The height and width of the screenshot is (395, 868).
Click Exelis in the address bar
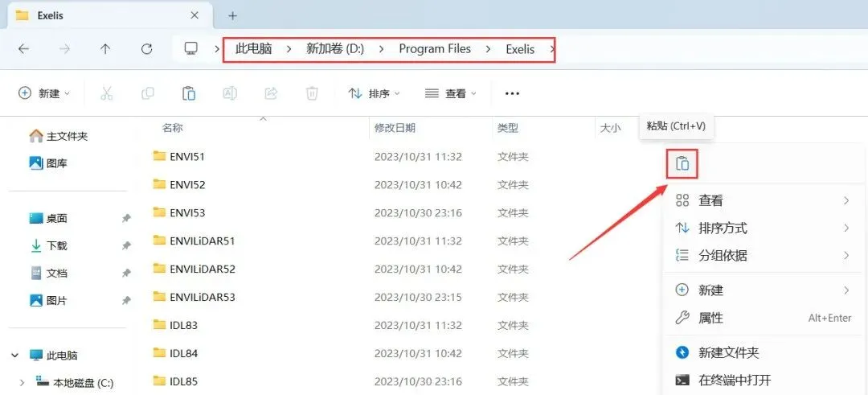coord(520,49)
